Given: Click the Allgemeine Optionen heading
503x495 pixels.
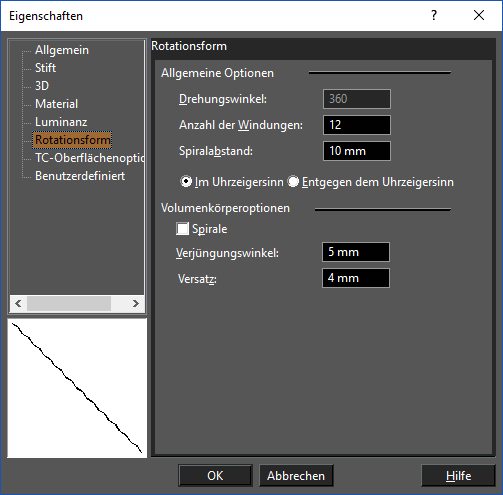Looking at the screenshot, I should tap(217, 73).
